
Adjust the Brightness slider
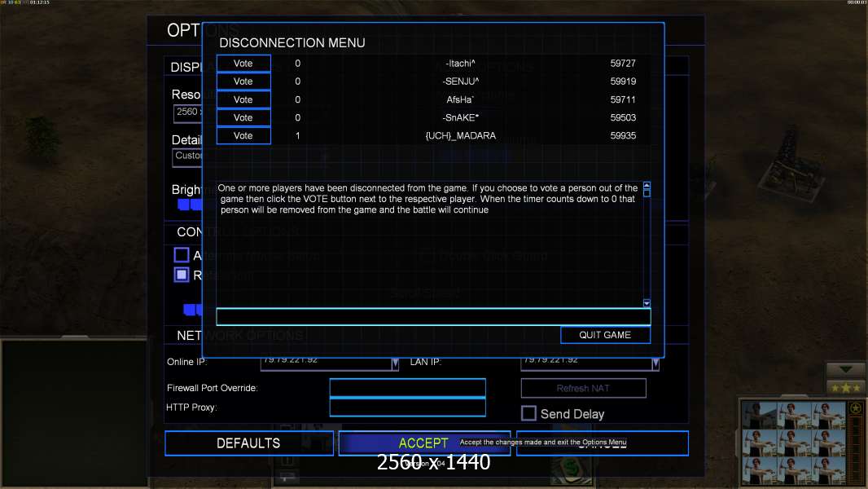(x=189, y=205)
